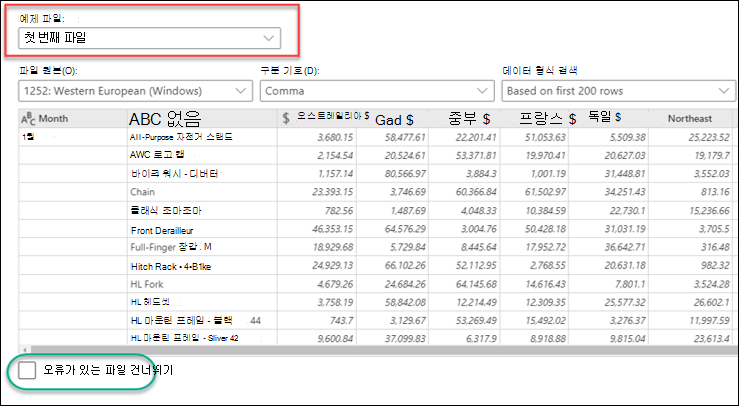Image resolution: width=739 pixels, height=406 pixels.
Task: Click the Front Derailleur cell
Action: (x=202, y=230)
